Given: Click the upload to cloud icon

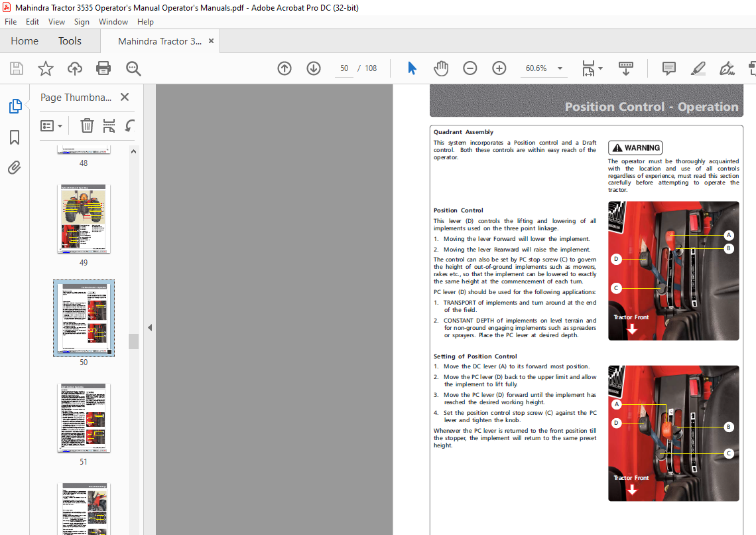Looking at the screenshot, I should pos(75,68).
